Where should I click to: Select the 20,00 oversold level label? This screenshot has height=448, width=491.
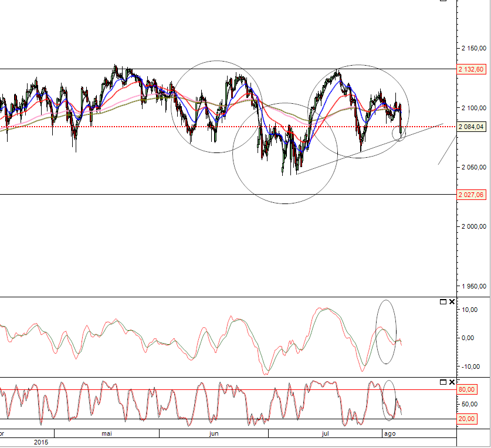pyautogui.click(x=467, y=419)
